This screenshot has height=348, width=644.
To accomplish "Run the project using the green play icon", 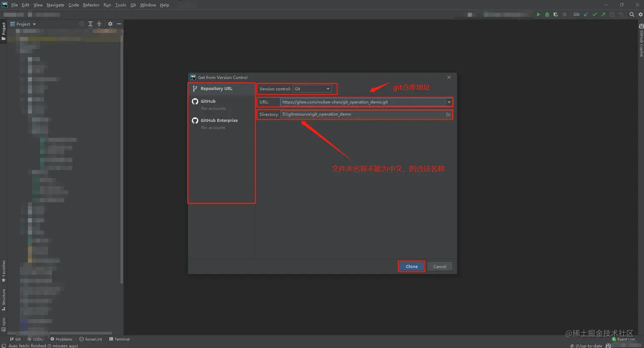I will point(538,14).
